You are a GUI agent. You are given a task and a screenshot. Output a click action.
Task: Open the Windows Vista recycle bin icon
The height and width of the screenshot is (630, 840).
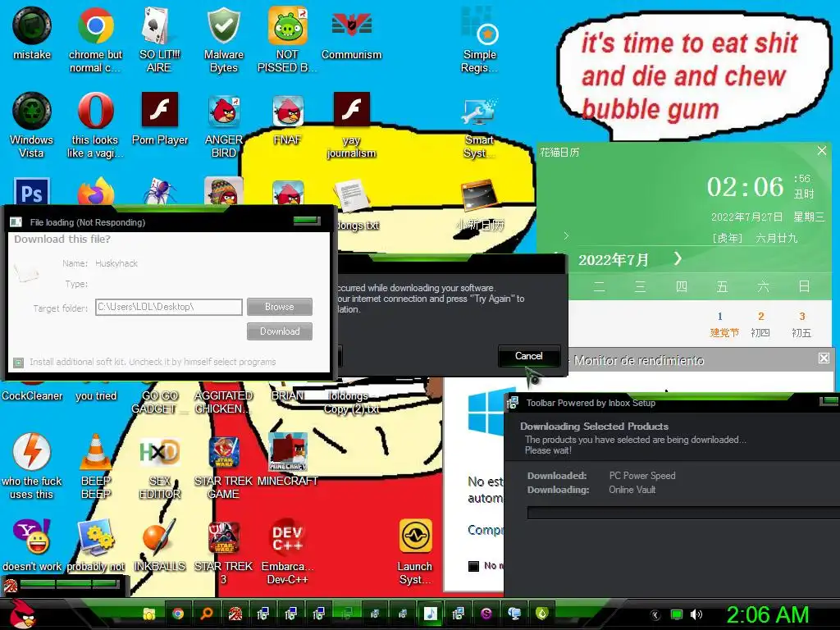(32, 125)
